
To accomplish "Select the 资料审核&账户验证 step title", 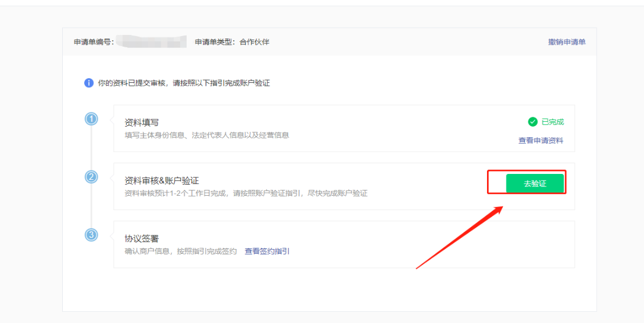I will click(162, 180).
